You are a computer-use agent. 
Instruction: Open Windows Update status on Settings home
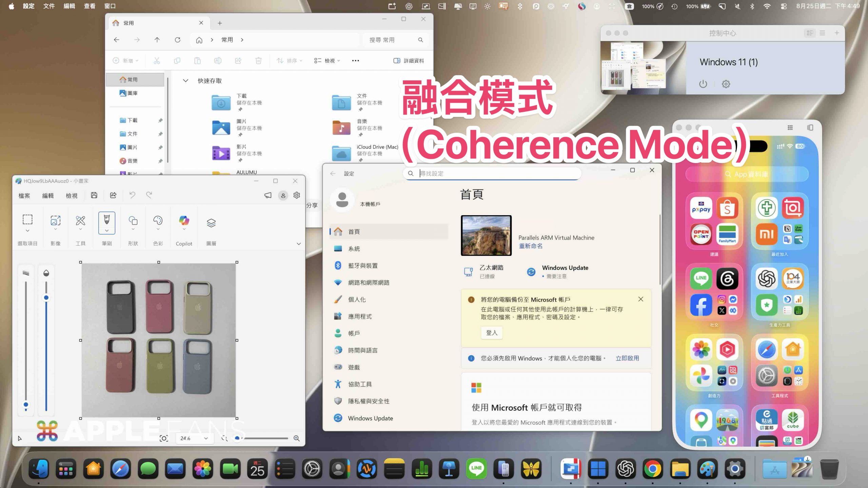[558, 271]
